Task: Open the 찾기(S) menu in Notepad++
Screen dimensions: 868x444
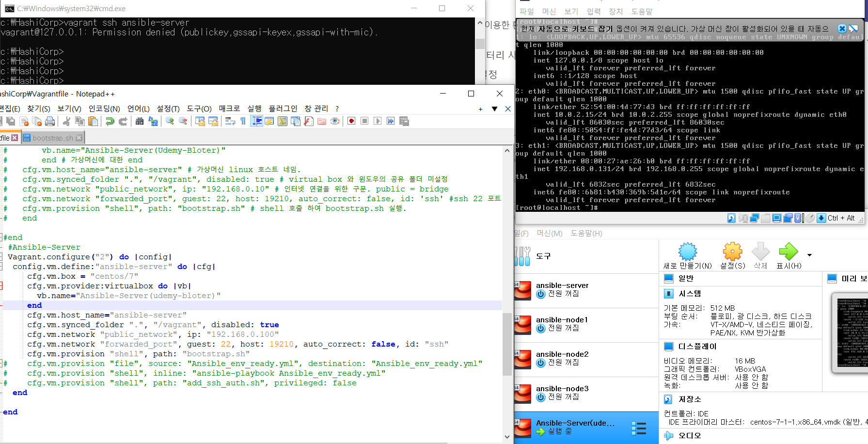Action: click(39, 109)
